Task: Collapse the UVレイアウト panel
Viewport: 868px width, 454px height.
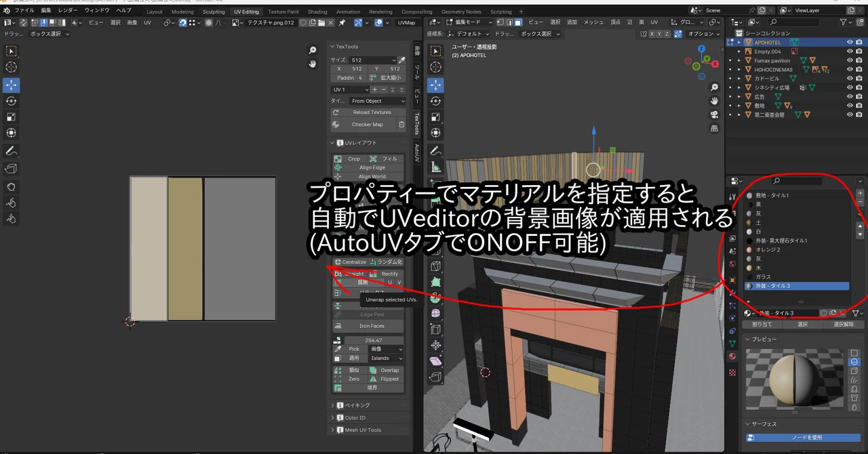Action: pos(370,143)
